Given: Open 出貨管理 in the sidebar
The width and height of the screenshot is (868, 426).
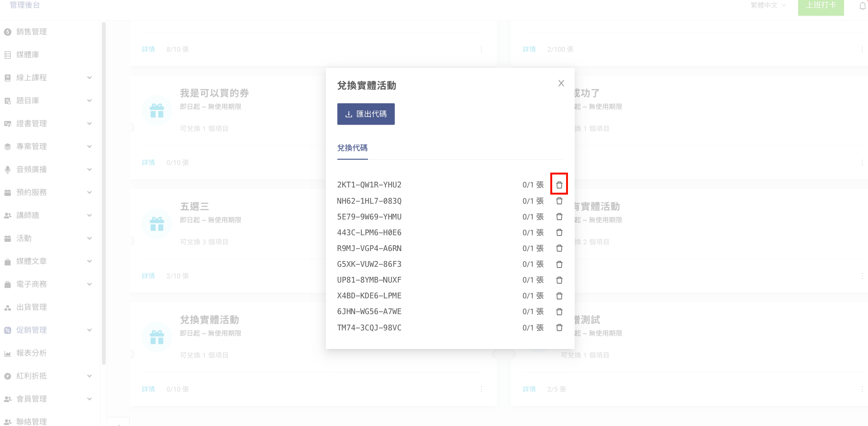Looking at the screenshot, I should tap(32, 307).
